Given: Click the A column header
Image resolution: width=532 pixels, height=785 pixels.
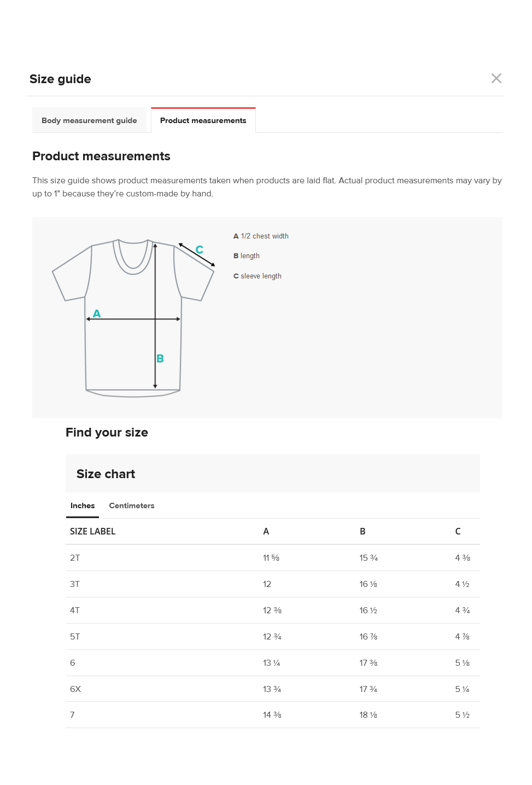Looking at the screenshot, I should point(266,531).
